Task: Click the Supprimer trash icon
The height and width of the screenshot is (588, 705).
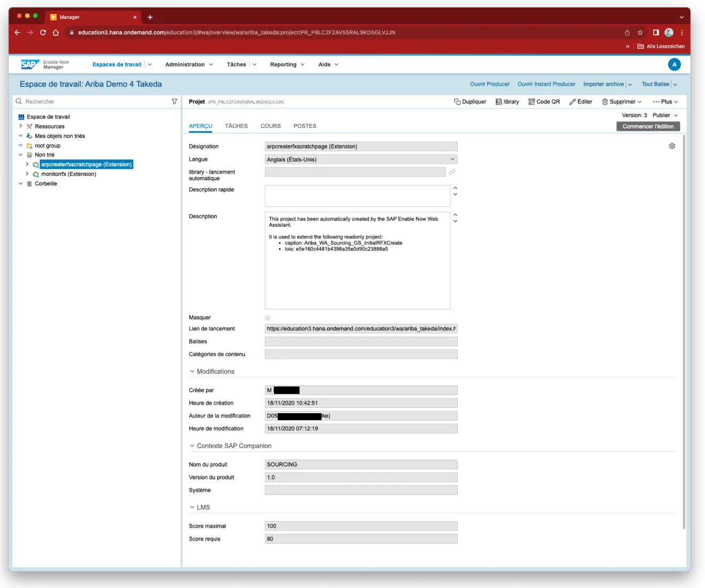Action: (x=605, y=102)
